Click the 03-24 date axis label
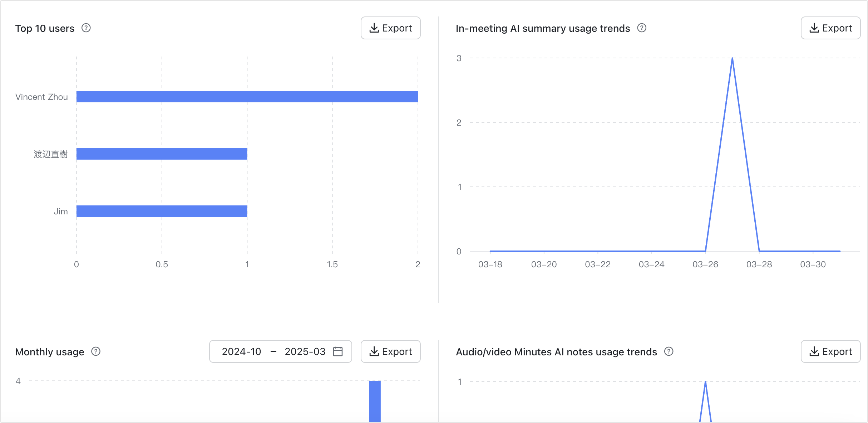 point(651,264)
